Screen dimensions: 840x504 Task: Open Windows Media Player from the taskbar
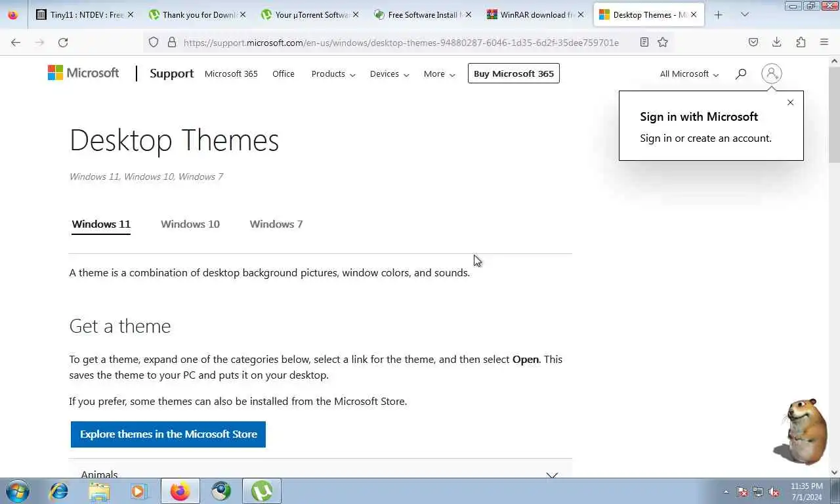(138, 491)
